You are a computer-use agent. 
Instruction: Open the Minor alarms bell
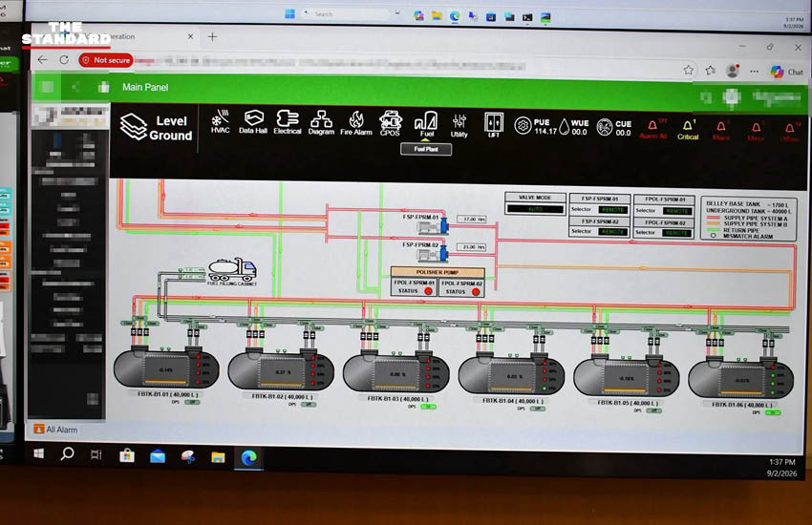tap(756, 131)
